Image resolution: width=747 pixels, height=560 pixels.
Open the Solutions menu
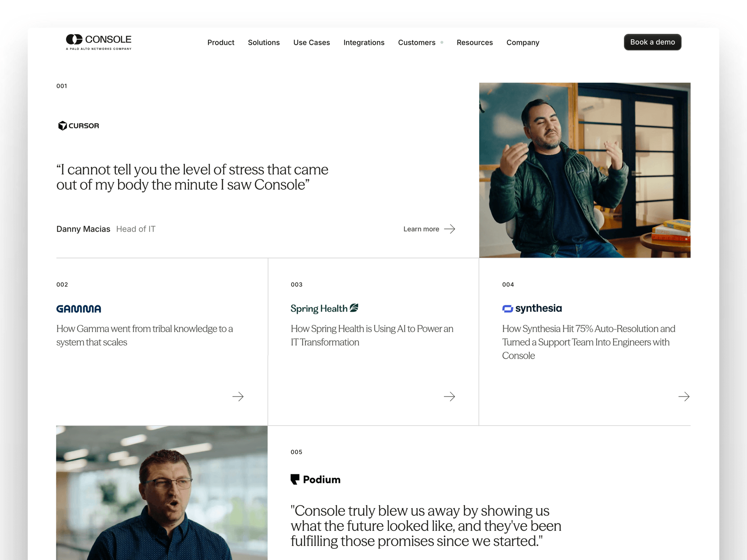pyautogui.click(x=264, y=42)
